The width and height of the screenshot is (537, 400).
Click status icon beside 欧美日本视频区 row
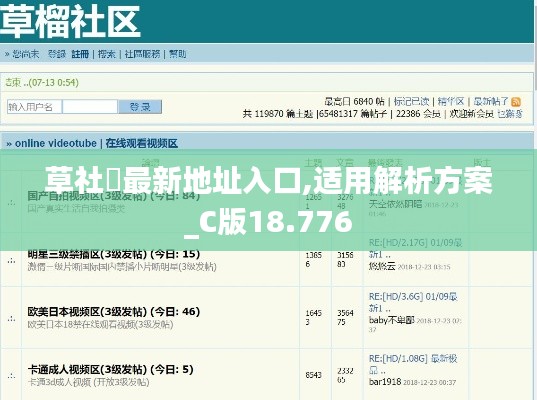(11, 319)
